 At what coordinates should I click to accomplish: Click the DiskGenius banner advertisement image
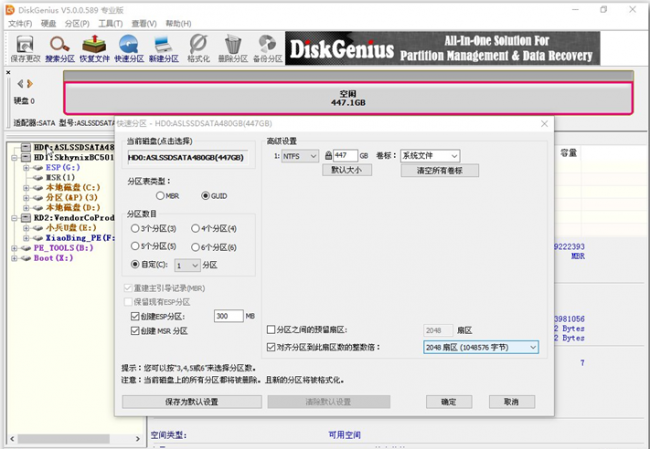pos(443,49)
